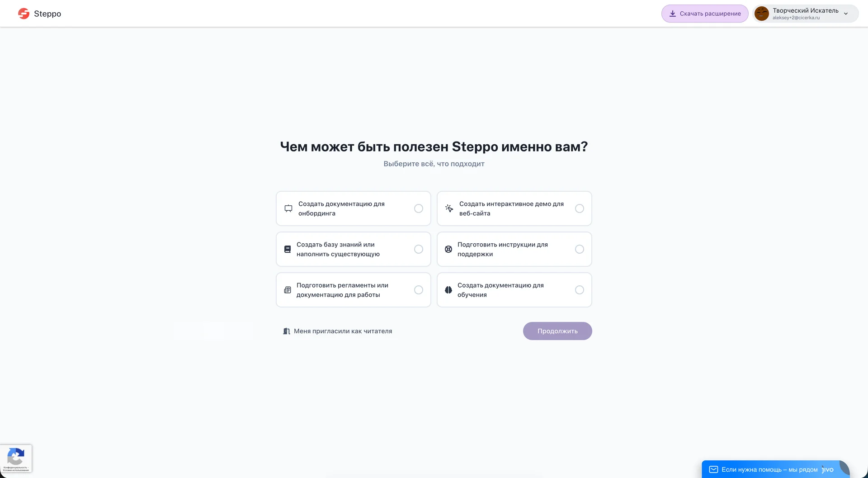Click the regulations document icon
Screen dimensions: 868x478
[288, 290]
